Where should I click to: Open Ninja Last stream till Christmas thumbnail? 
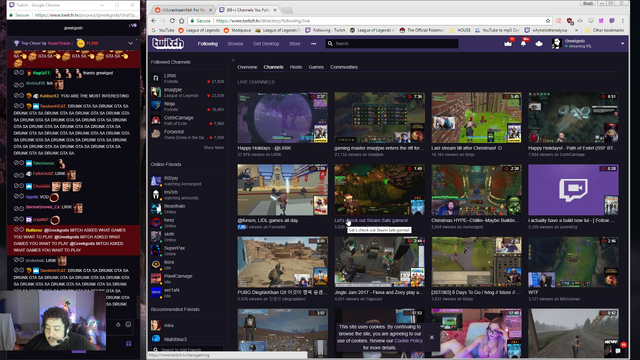click(476, 118)
